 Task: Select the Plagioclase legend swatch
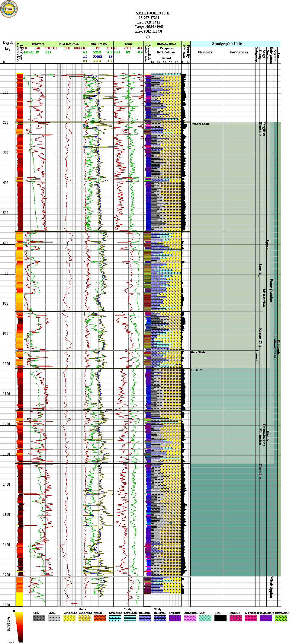point(266,618)
